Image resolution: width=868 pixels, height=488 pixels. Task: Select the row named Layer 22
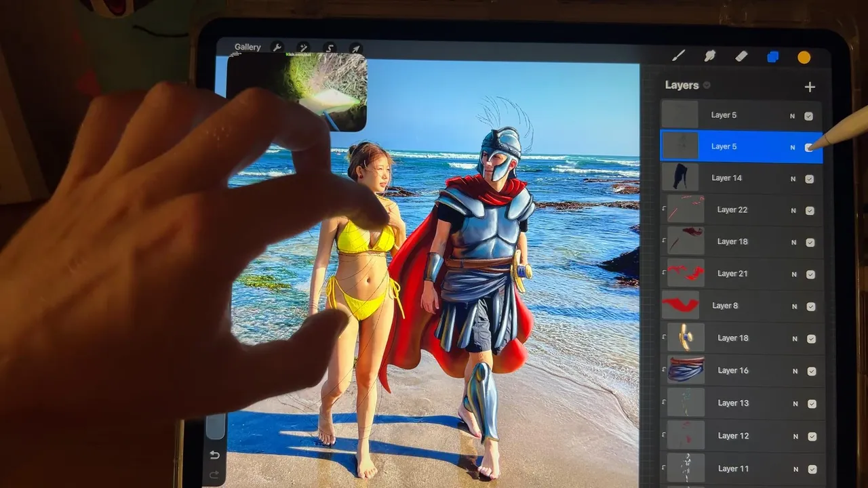tap(742, 210)
